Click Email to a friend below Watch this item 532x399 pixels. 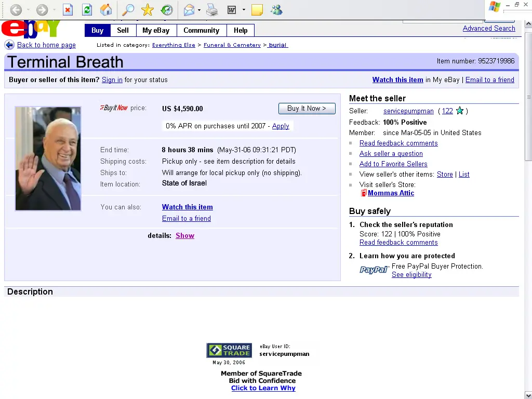click(187, 219)
